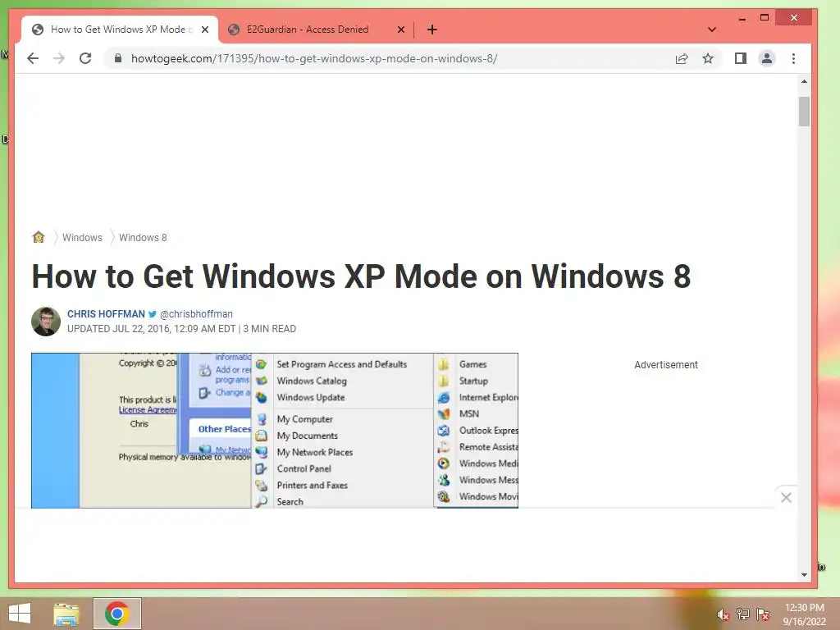Click the Advertisement label

point(666,365)
